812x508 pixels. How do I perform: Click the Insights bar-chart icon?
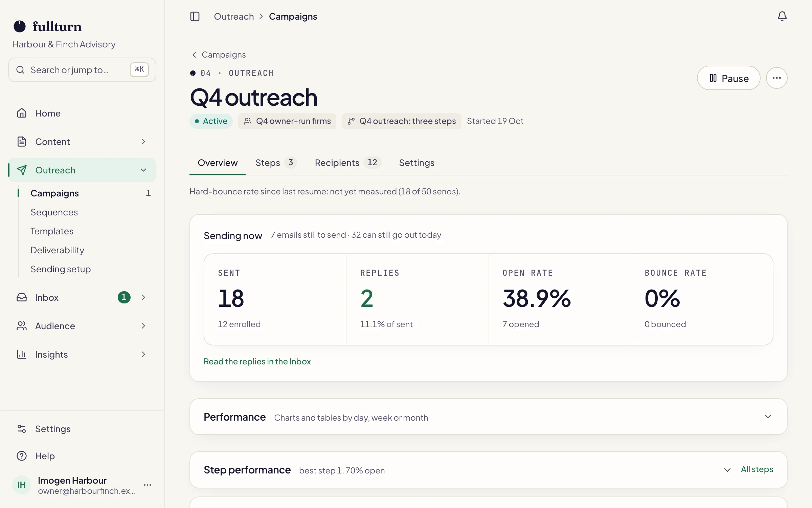(x=22, y=354)
